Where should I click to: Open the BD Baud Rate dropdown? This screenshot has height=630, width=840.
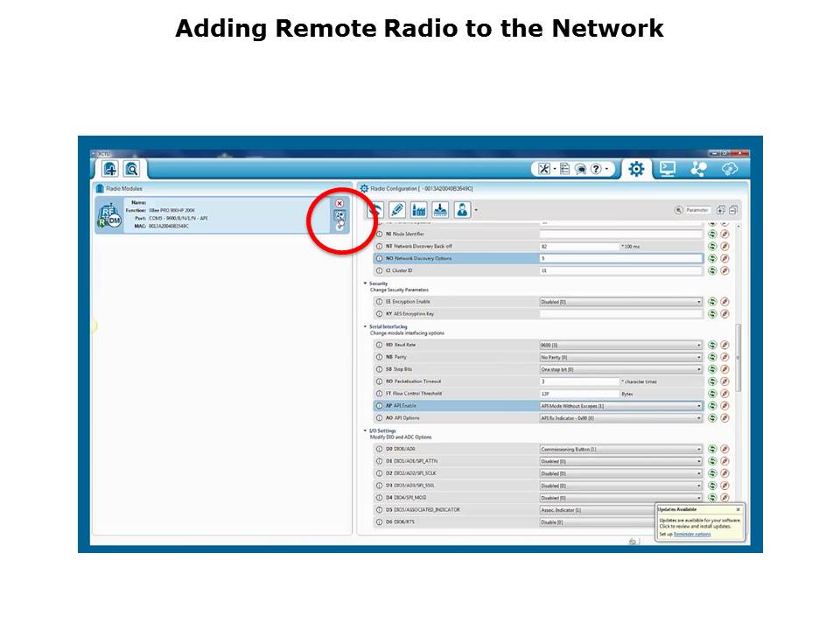coord(698,345)
